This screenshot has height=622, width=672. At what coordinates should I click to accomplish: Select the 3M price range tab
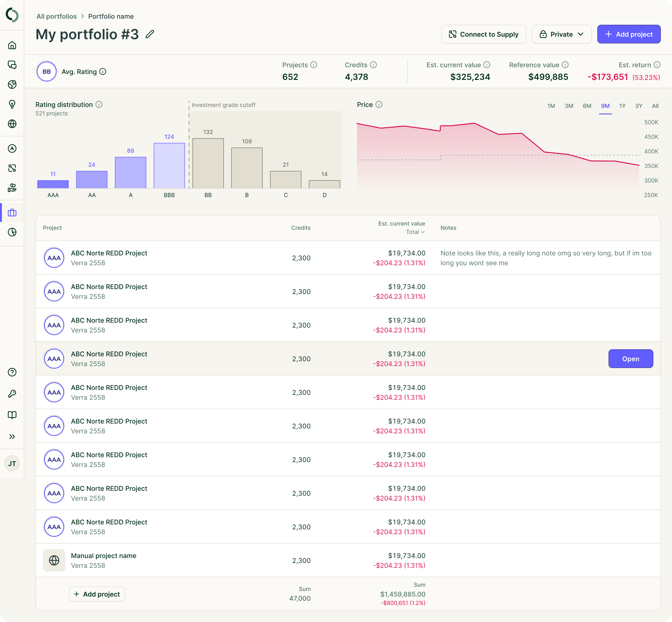click(569, 106)
